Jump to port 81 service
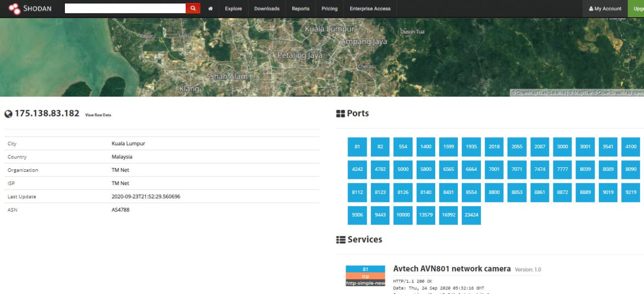 357,147
